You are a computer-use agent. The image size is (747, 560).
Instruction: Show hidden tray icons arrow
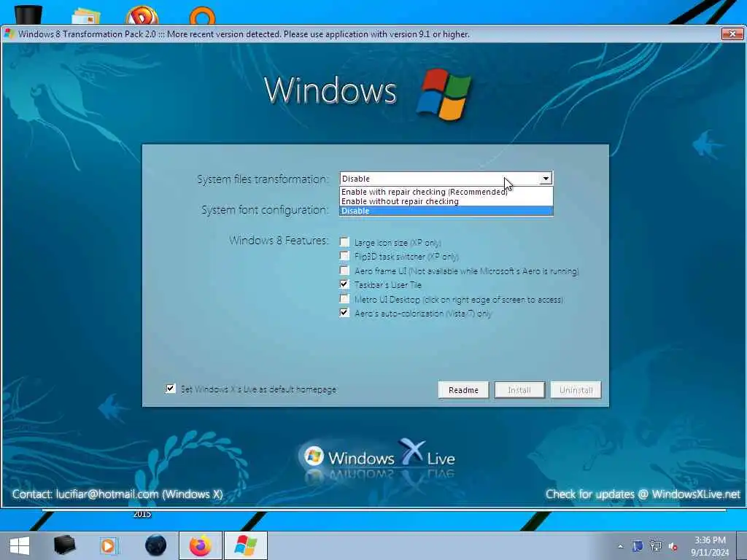pos(620,547)
